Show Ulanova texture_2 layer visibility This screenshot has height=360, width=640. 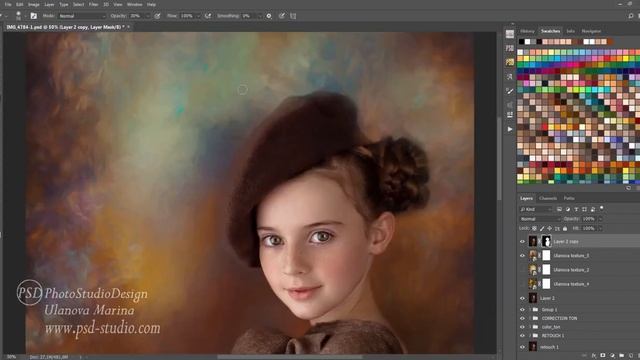(x=522, y=270)
